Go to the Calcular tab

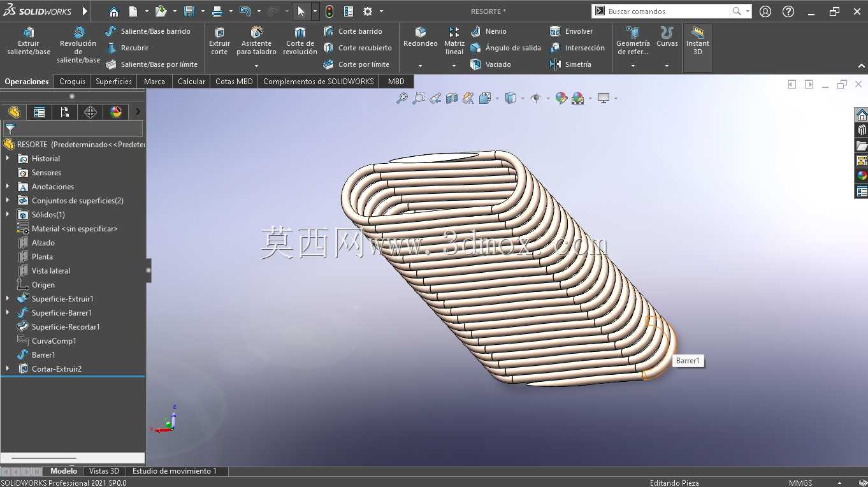[191, 81]
